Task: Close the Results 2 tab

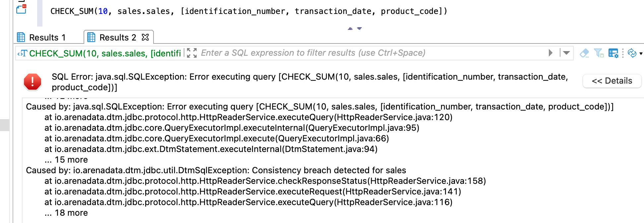Action: click(145, 37)
